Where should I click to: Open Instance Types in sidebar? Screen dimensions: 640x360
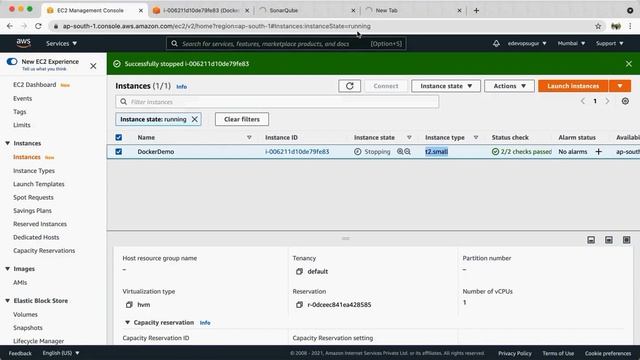click(34, 171)
